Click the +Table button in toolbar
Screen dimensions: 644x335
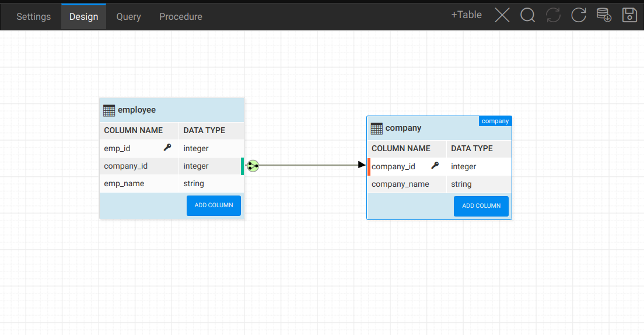click(466, 15)
